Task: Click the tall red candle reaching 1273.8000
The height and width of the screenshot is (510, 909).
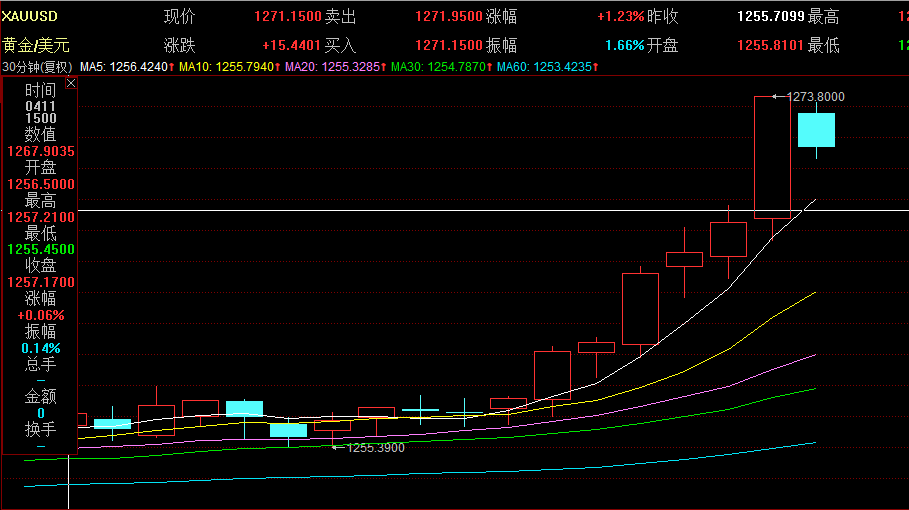Action: [x=772, y=157]
